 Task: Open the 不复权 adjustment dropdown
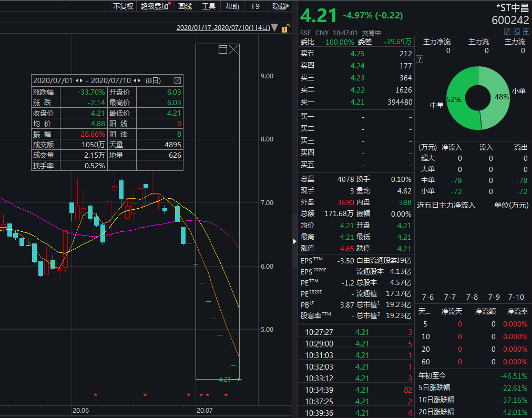pyautogui.click(x=123, y=6)
